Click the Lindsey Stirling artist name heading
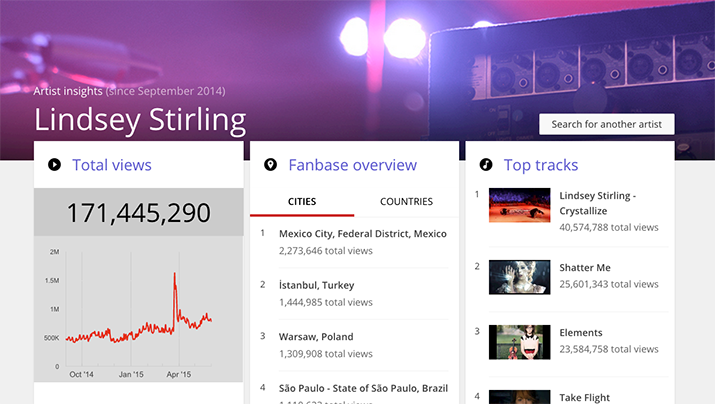The width and height of the screenshot is (715, 404). [140, 119]
